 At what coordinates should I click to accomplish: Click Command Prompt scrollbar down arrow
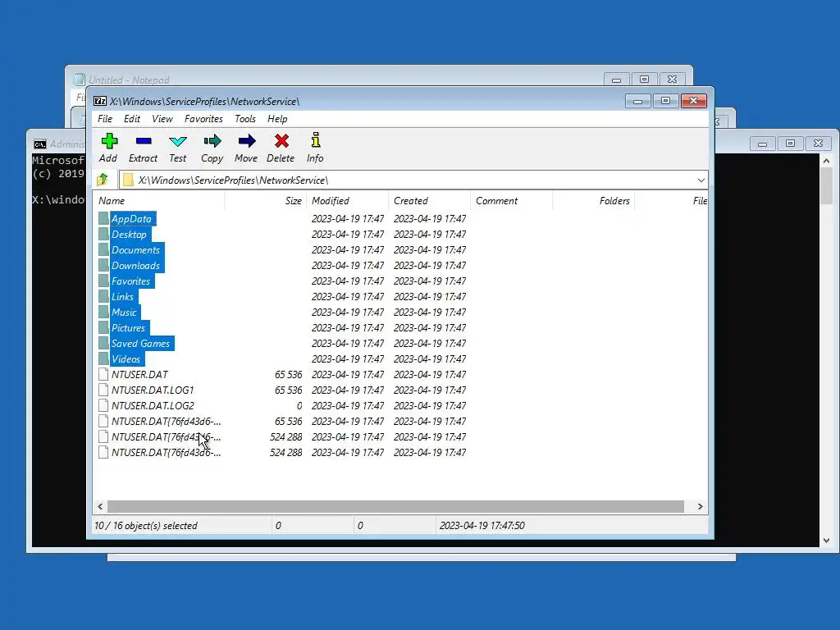point(826,541)
